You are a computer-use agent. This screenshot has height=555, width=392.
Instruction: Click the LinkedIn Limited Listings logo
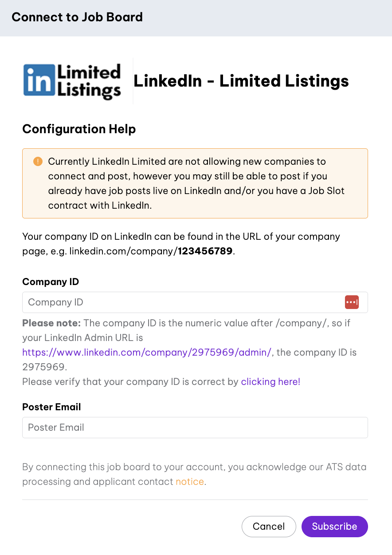click(72, 81)
